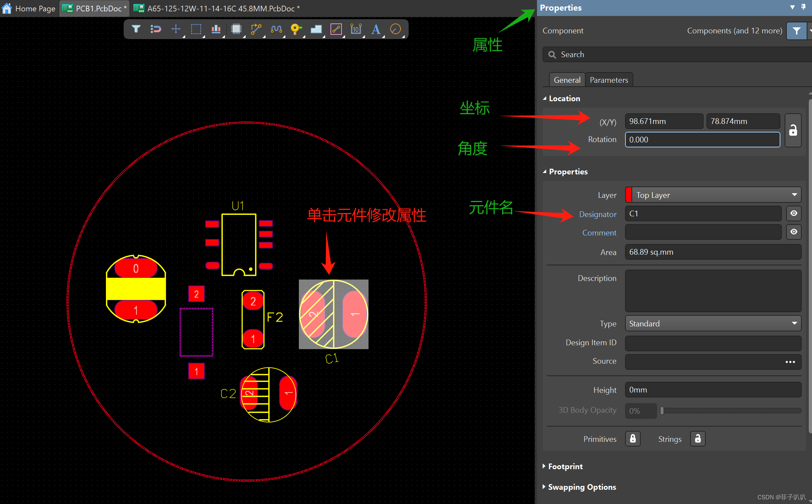The height and width of the screenshot is (504, 812).
Task: Click the Rotation input field
Action: [x=702, y=140]
